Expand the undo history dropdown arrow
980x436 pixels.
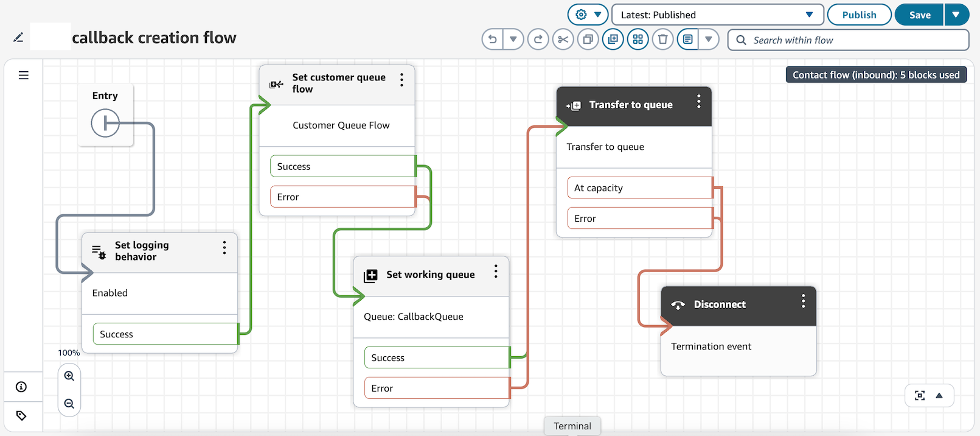click(x=513, y=40)
